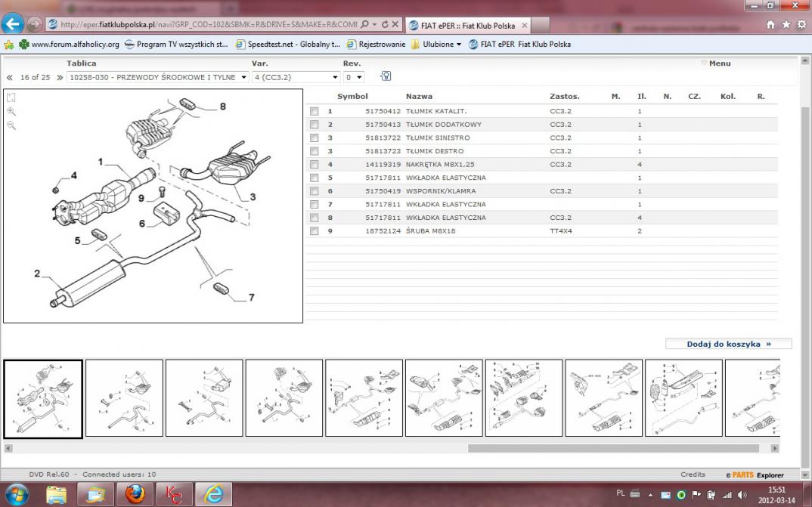Select the second exhaust diagram thumbnail
This screenshot has height=507, width=812.
124,397
